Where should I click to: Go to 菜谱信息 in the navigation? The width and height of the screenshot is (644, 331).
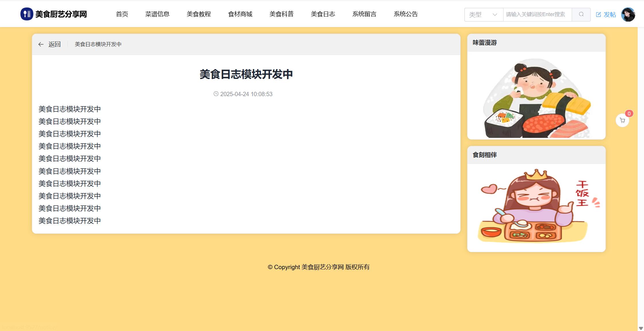point(157,14)
